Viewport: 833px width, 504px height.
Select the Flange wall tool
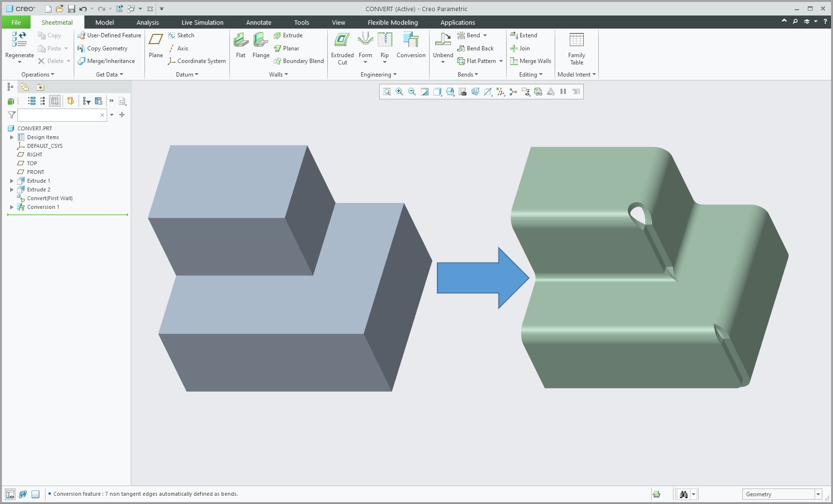click(x=261, y=45)
